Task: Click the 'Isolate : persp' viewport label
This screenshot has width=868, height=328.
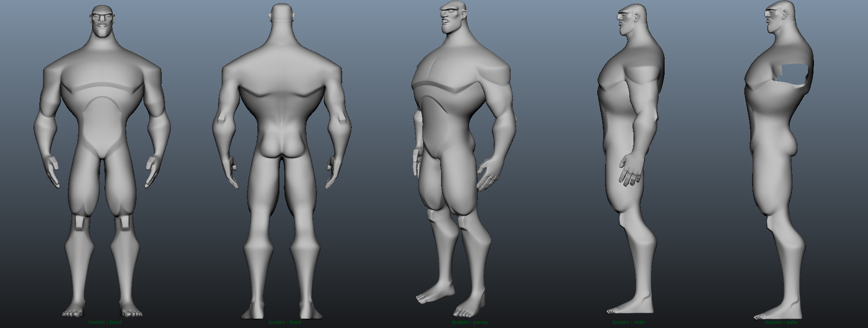Action: click(469, 322)
